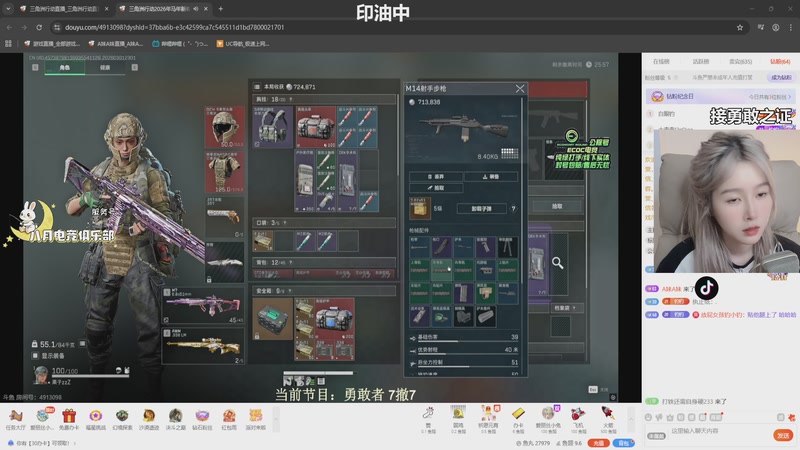The width and height of the screenshot is (800, 450).
Task: Send chat with the 发送 button
Action: click(783, 435)
